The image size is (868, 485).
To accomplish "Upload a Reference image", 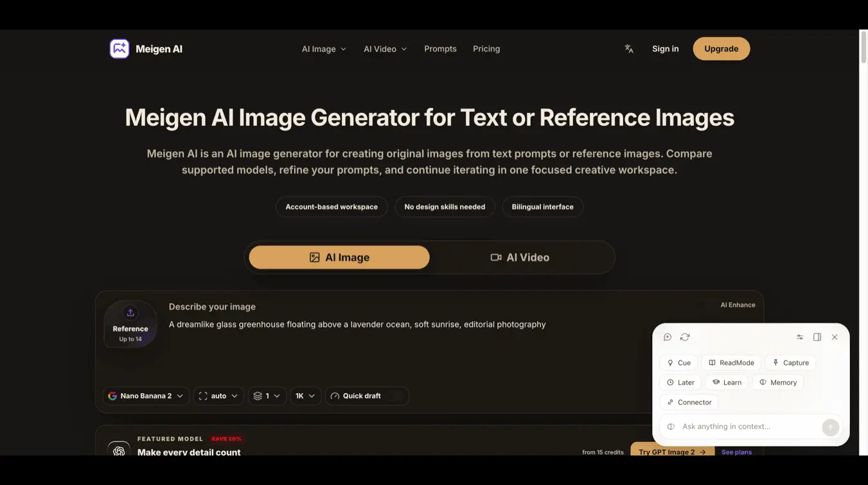I will click(130, 324).
